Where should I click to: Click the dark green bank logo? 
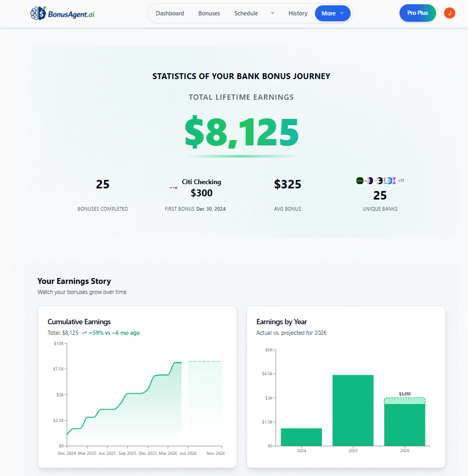tap(360, 180)
